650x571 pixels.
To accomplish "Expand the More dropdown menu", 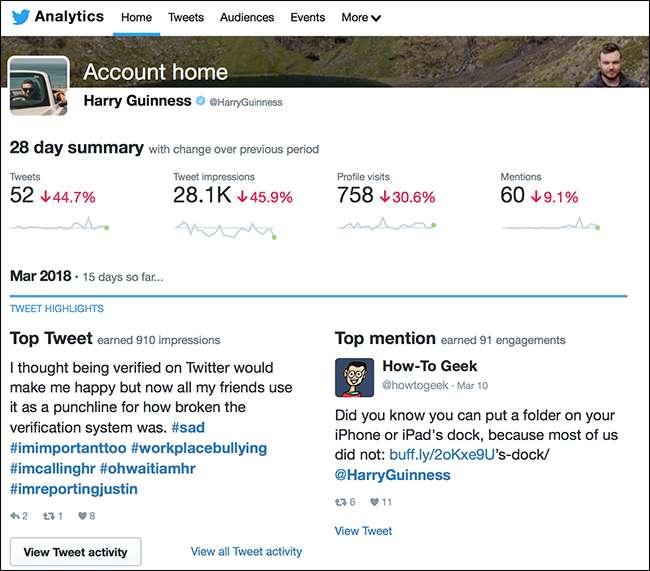I will [361, 17].
